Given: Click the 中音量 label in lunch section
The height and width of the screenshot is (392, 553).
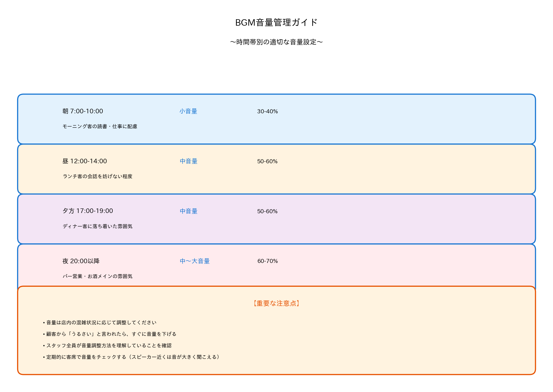Looking at the screenshot, I should (188, 161).
